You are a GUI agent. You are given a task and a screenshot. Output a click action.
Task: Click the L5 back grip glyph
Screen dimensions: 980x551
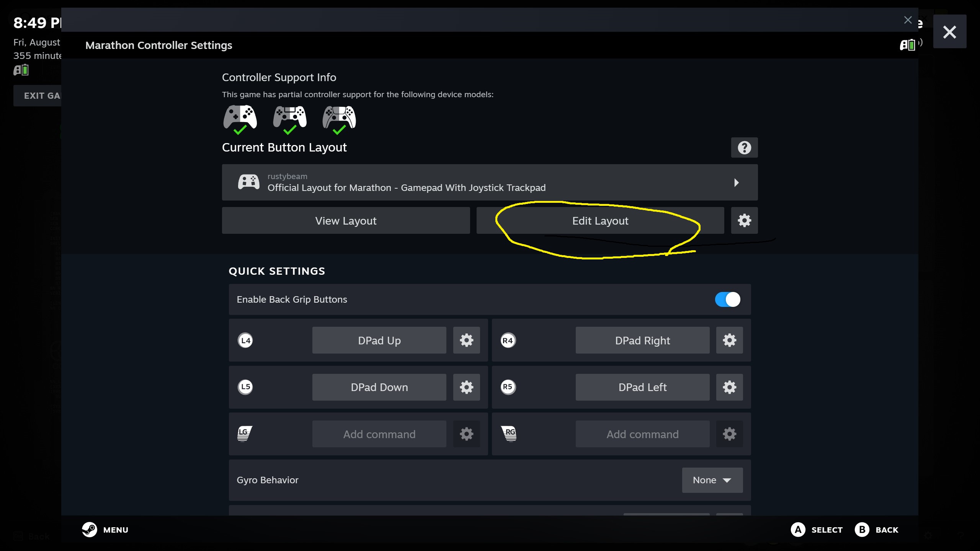pos(245,387)
